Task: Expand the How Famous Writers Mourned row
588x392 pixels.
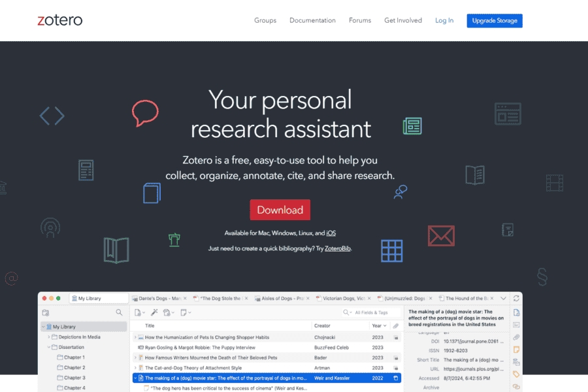Action: coord(135,357)
